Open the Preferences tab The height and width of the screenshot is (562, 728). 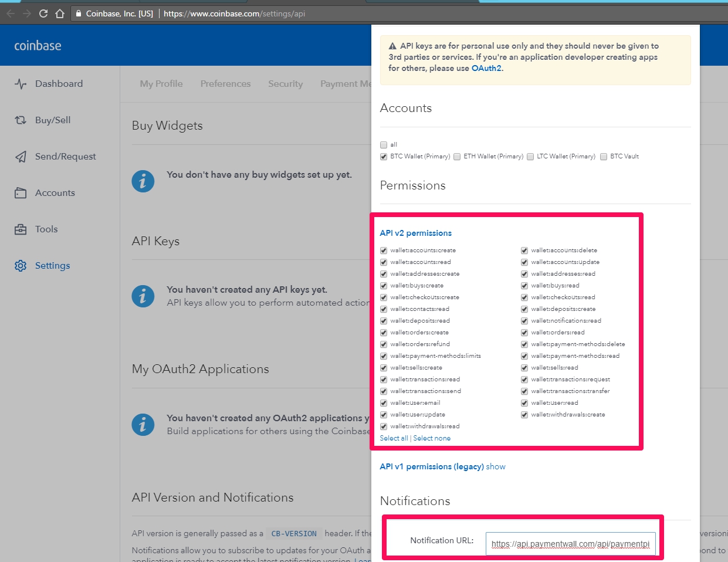[x=225, y=84]
